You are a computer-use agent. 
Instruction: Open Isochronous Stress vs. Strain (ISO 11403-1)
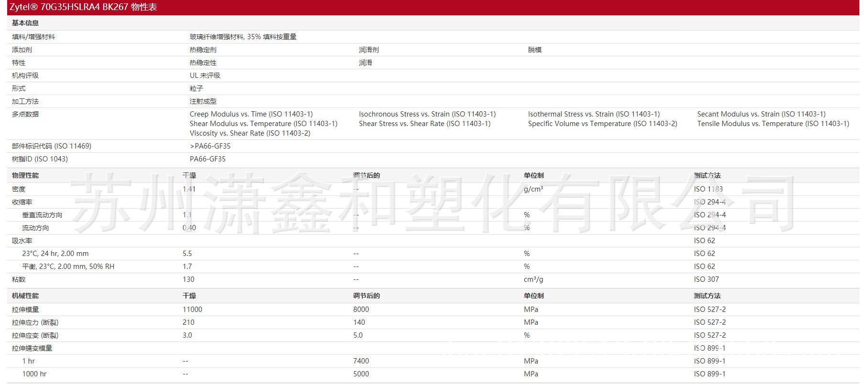click(x=427, y=114)
